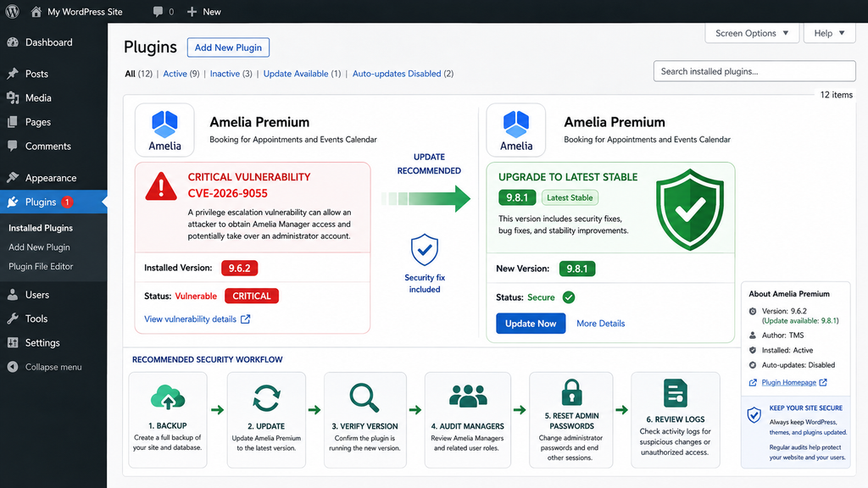This screenshot has width=868, height=488.
Task: Click the Backup cloud upload icon
Action: point(168,397)
